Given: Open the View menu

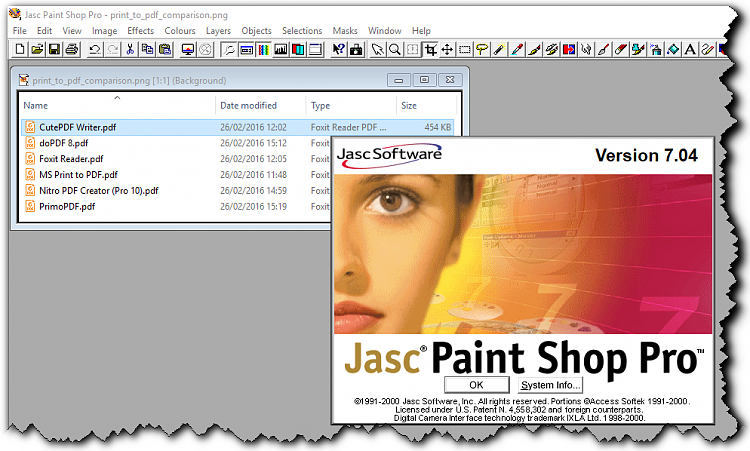Looking at the screenshot, I should (72, 31).
